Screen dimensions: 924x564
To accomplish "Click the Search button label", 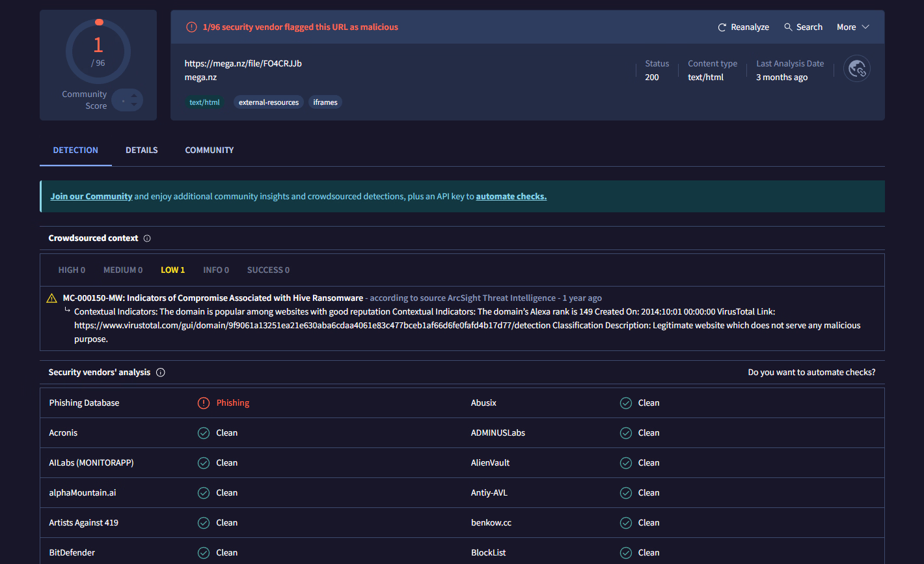I will click(809, 27).
